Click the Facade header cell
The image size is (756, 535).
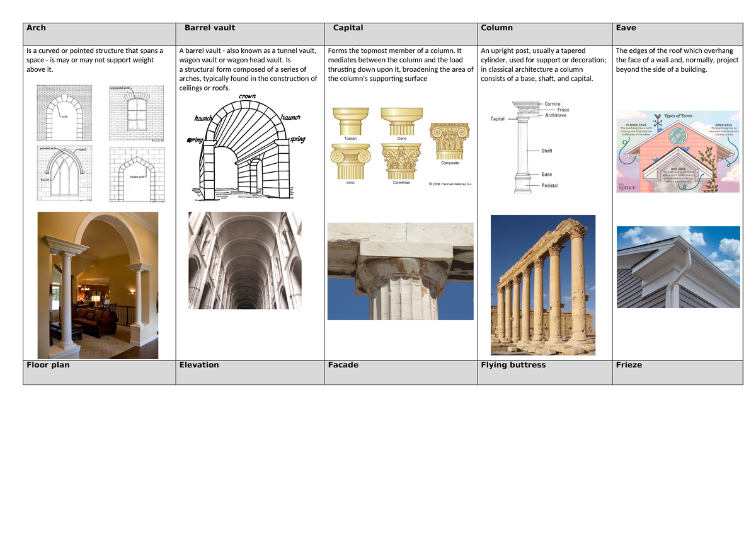tap(401, 372)
